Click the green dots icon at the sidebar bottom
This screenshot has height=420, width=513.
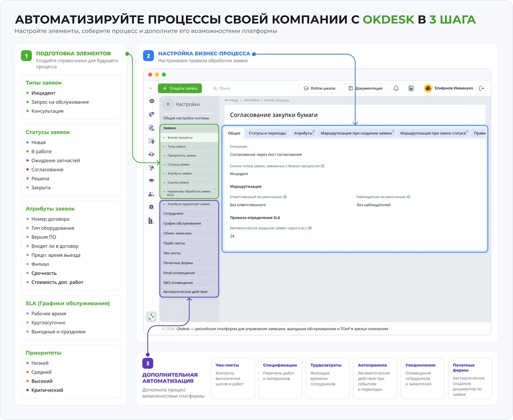click(152, 316)
